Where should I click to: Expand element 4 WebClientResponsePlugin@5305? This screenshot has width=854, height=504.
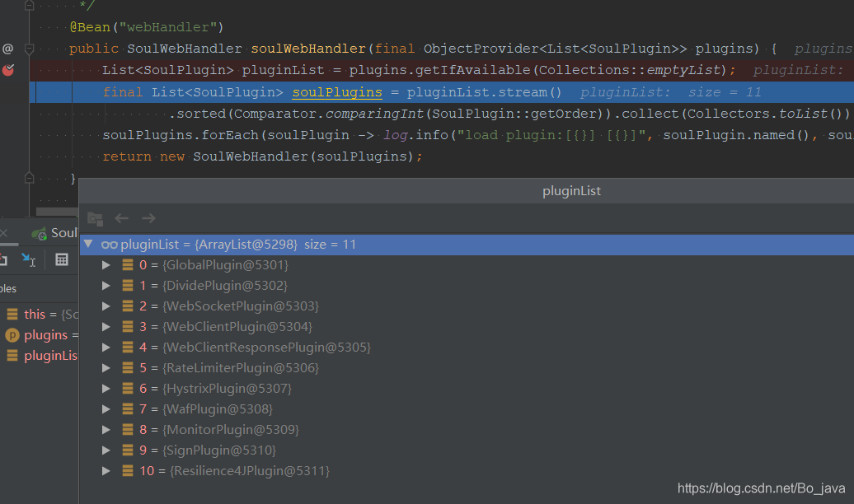106,348
